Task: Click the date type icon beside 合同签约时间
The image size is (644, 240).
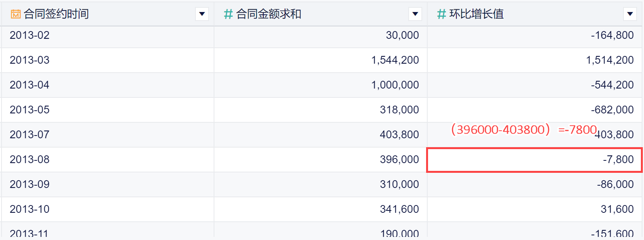Action: 16,14
